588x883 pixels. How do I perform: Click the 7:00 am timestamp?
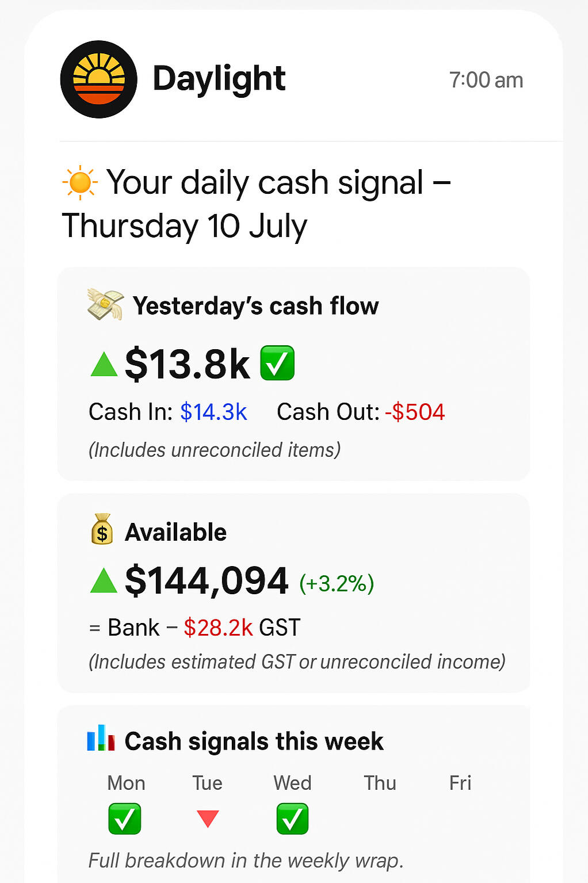pyautogui.click(x=486, y=81)
